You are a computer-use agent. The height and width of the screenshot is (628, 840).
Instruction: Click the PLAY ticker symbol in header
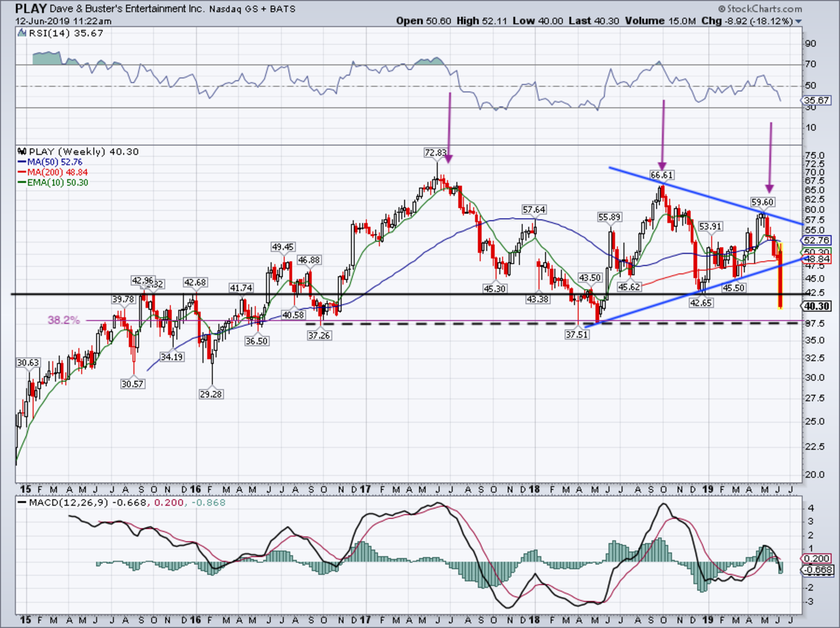(x=29, y=9)
